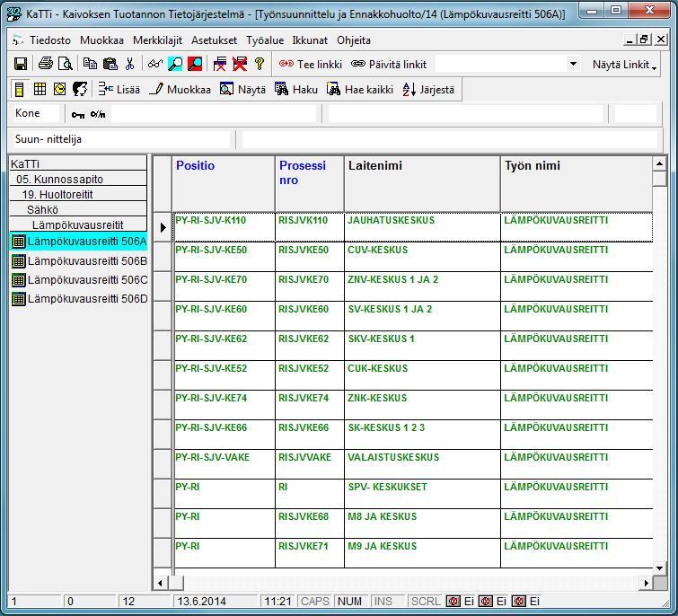Click the cyan magnifier search icon
Viewport: 678px width, 616px height.
(x=175, y=64)
